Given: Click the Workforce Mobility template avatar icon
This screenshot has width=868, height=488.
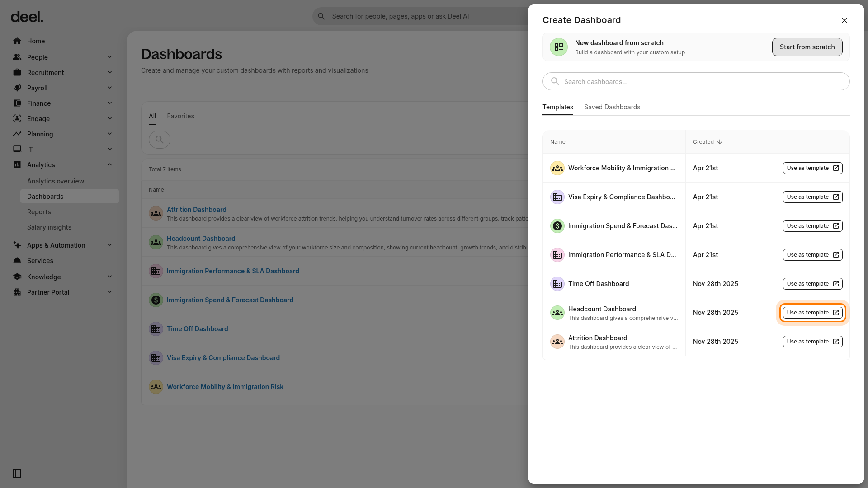Looking at the screenshot, I should click(557, 168).
